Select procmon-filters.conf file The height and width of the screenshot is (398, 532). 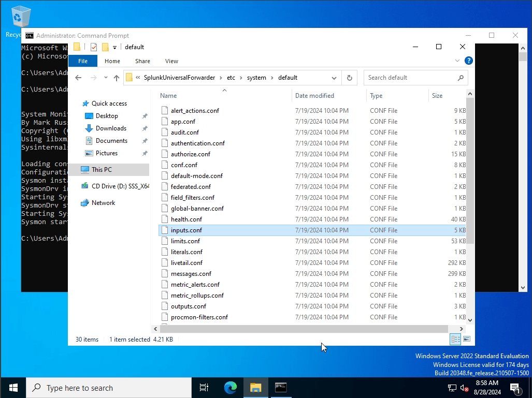(199, 317)
